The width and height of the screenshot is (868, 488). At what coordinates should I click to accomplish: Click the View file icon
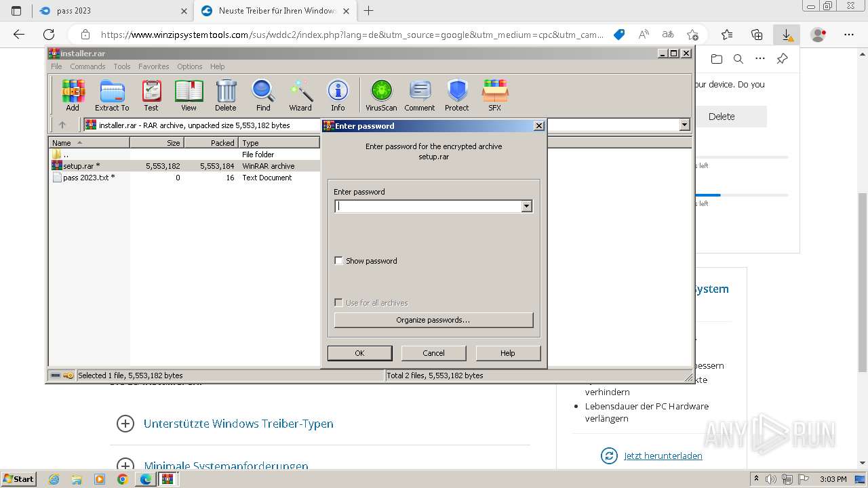(x=189, y=95)
